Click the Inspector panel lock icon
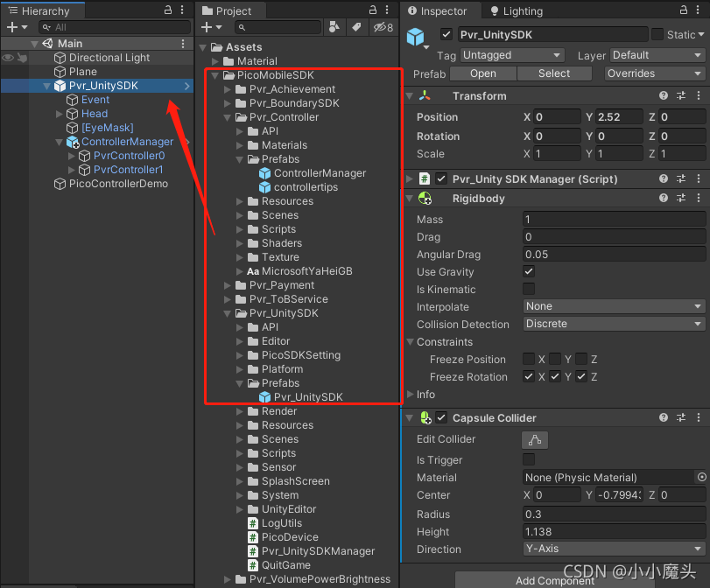Viewport: 710px width, 588px height. 684,10
